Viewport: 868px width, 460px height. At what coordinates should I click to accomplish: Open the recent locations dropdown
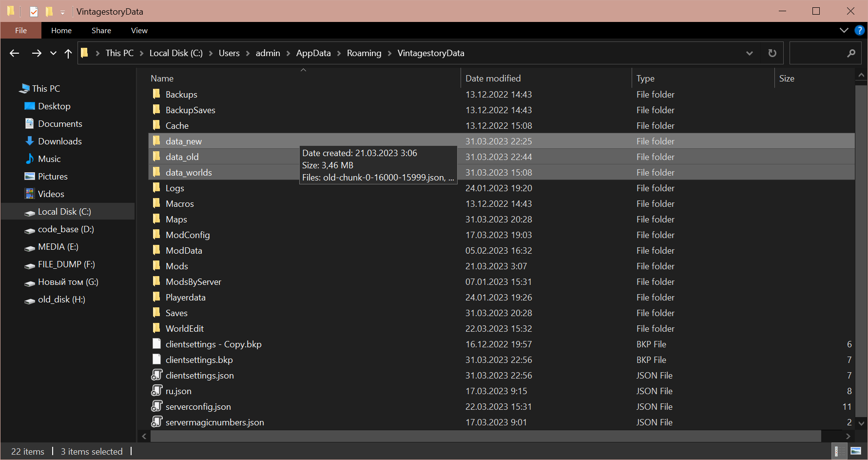coord(53,53)
